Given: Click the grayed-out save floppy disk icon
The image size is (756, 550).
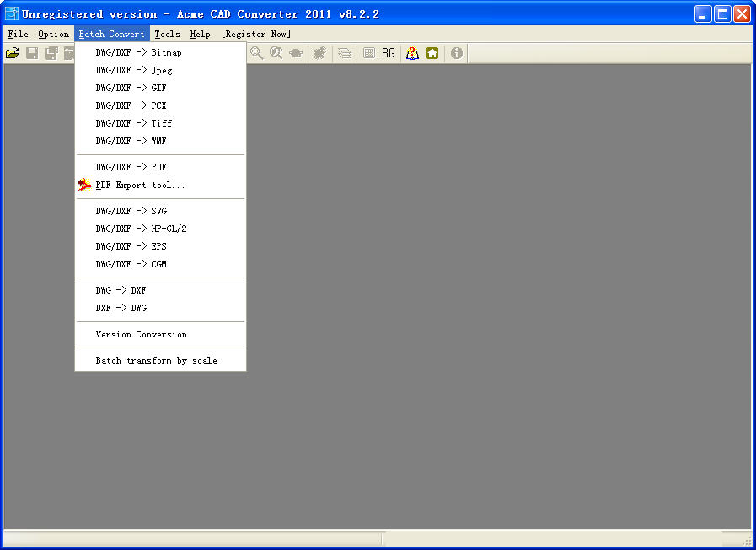Looking at the screenshot, I should pos(32,53).
